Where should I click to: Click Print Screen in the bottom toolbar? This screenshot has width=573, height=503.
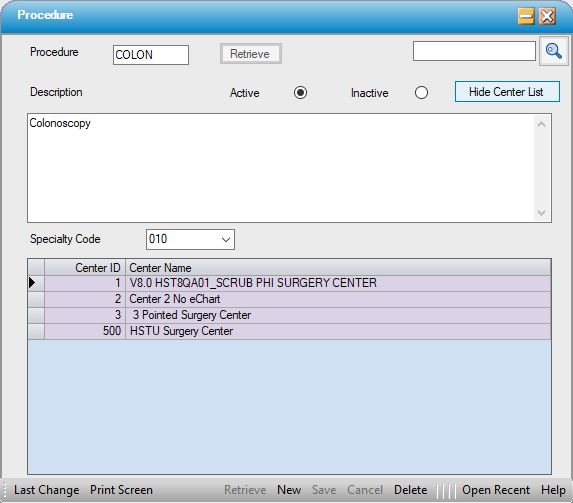(x=121, y=490)
